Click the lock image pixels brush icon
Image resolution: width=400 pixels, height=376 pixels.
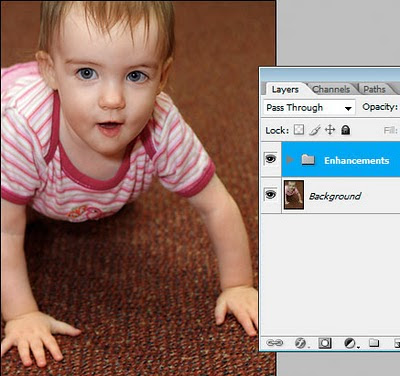click(x=314, y=130)
